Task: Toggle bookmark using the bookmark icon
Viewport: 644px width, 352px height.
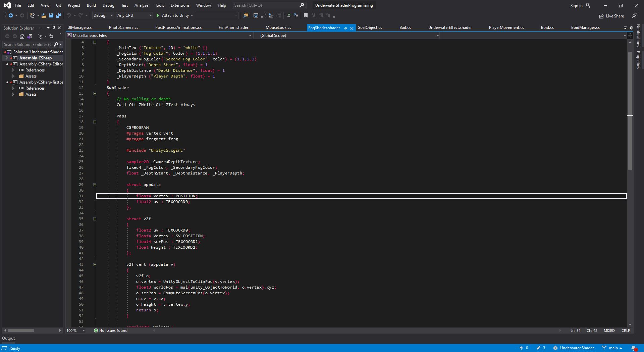Action: (x=306, y=15)
